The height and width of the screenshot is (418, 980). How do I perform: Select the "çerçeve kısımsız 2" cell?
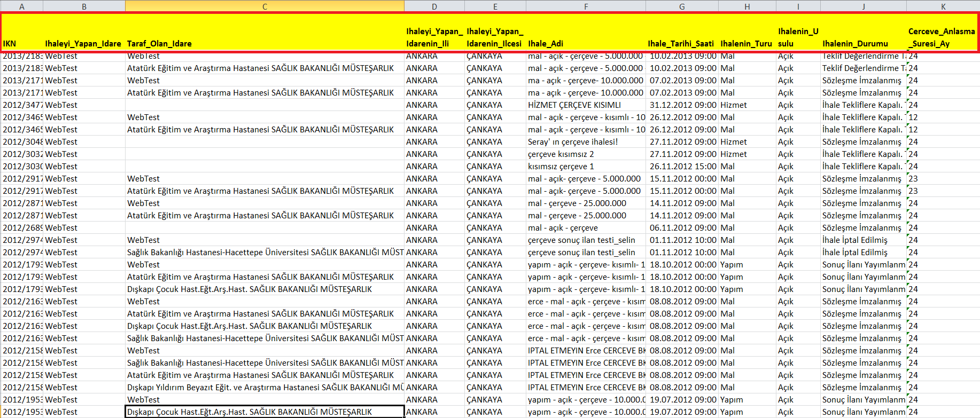[x=586, y=154]
